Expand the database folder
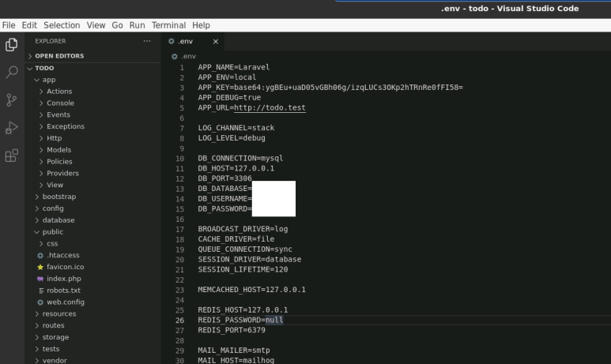The height and width of the screenshot is (364, 611). tap(92, 220)
